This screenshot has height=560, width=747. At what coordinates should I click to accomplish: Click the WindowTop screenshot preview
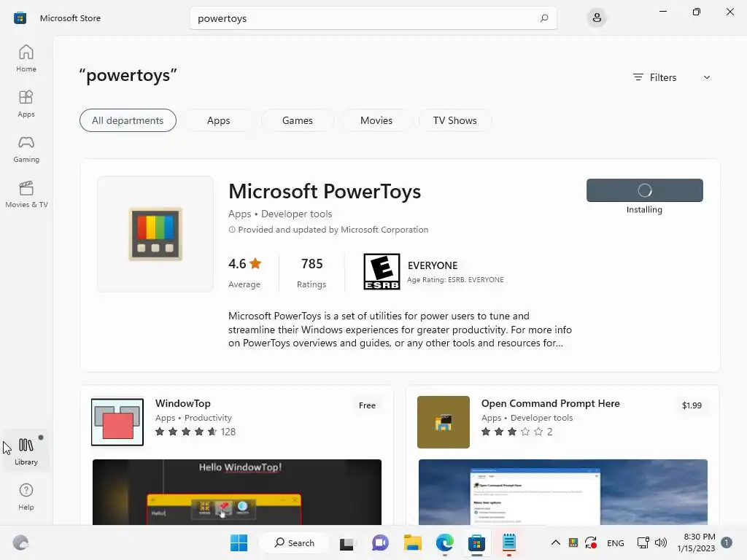[x=237, y=492]
